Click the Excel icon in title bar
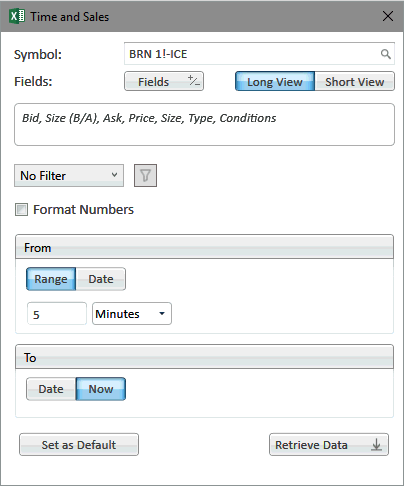The image size is (404, 486). point(17,16)
